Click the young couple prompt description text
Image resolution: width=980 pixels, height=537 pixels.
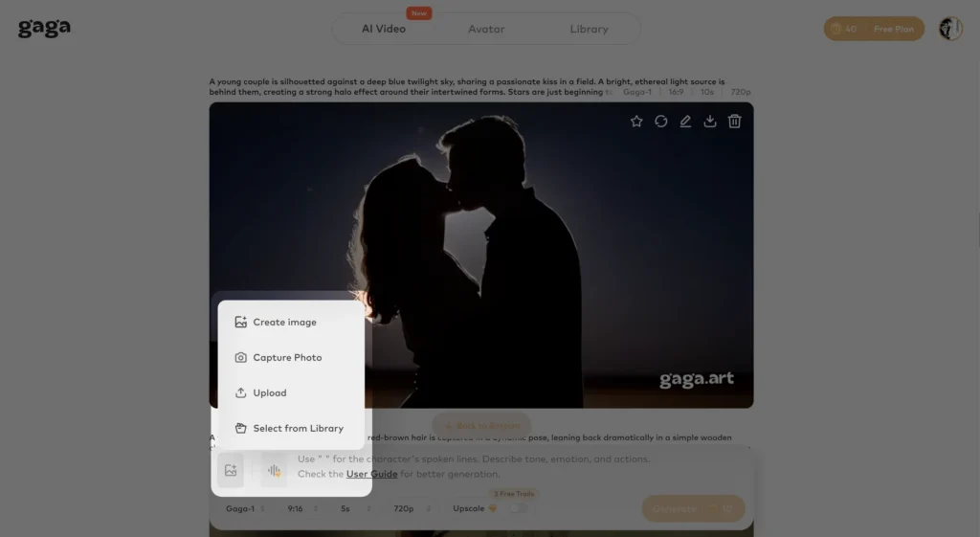(467, 86)
